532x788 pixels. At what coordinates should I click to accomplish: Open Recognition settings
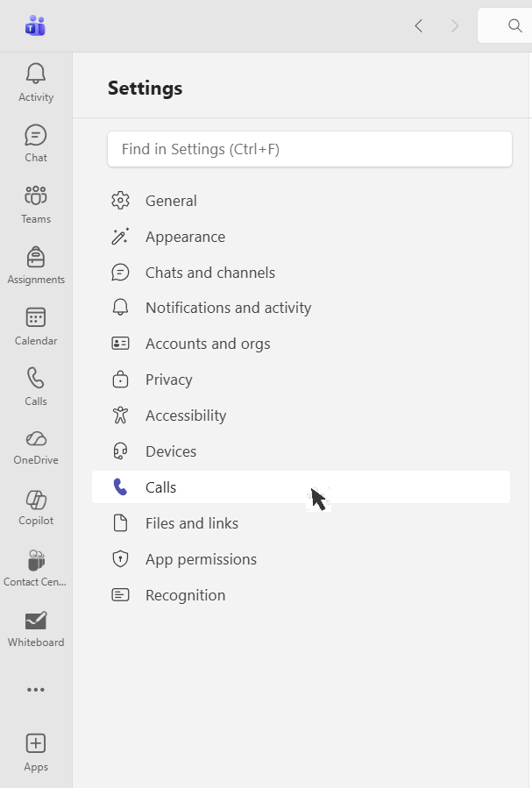point(301,595)
